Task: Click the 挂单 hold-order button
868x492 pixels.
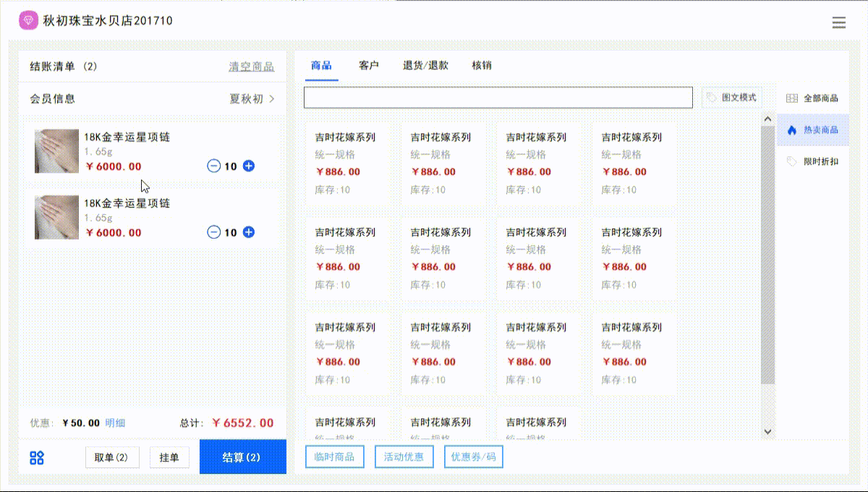Action: click(x=169, y=457)
